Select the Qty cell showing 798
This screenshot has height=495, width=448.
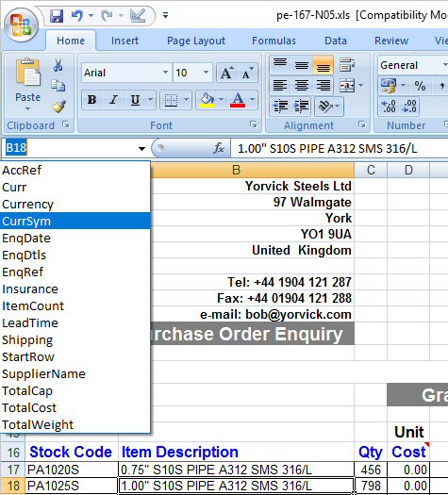[371, 486]
